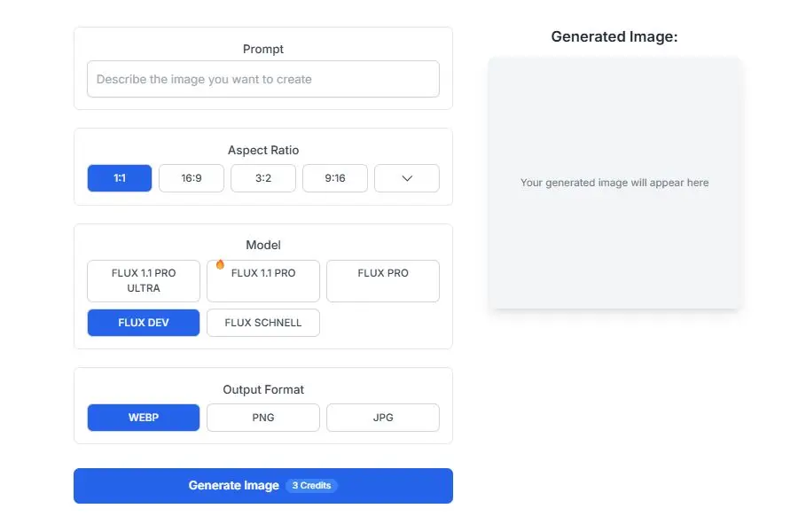Select the 16:9 aspect ratio
The image size is (798, 532).
pyautogui.click(x=191, y=177)
